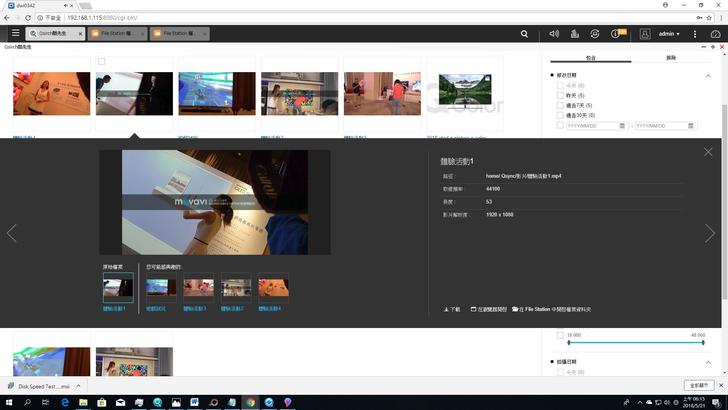The image size is (728, 410).
Task: Go to previous video with left arrow
Action: click(x=12, y=233)
